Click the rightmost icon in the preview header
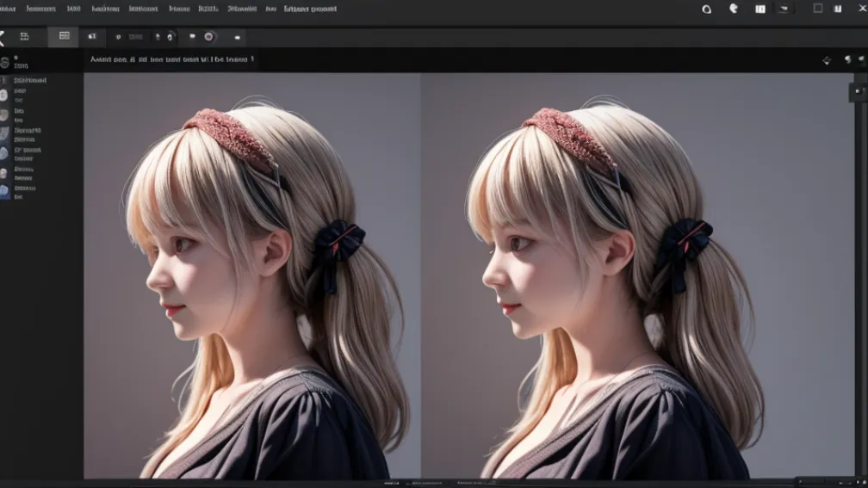Image resolution: width=868 pixels, height=488 pixels. [862, 59]
